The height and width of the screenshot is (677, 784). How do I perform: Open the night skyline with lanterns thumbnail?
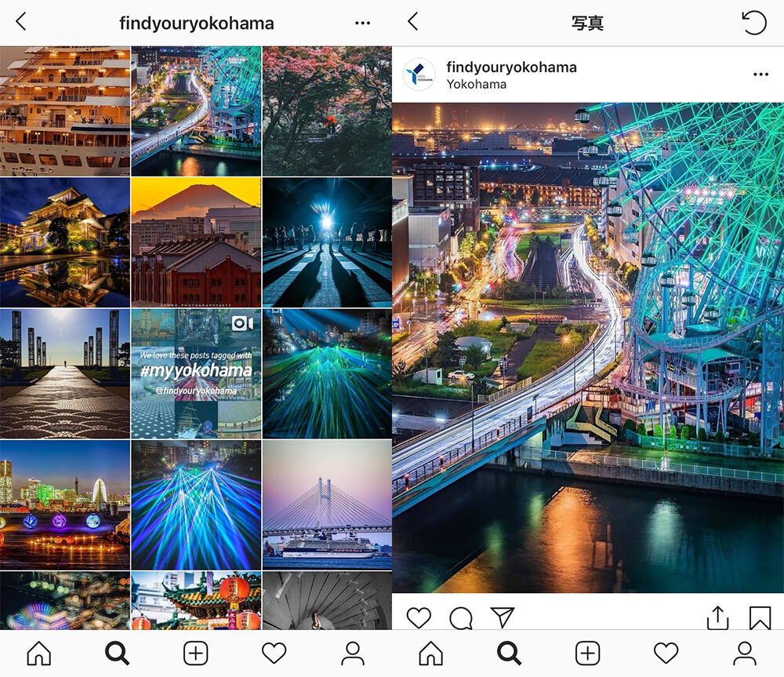(x=65, y=505)
